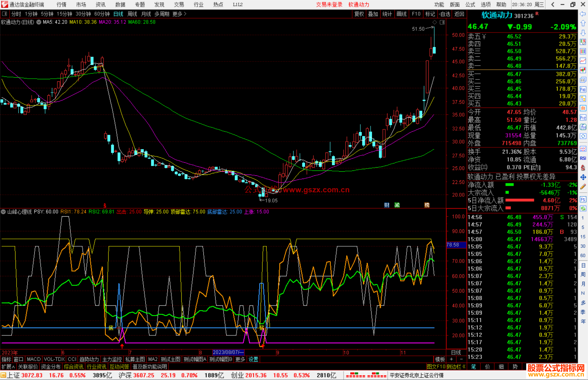This screenshot has height=380, width=588.
Task: Open the 行情 menu
Action: point(61,5)
